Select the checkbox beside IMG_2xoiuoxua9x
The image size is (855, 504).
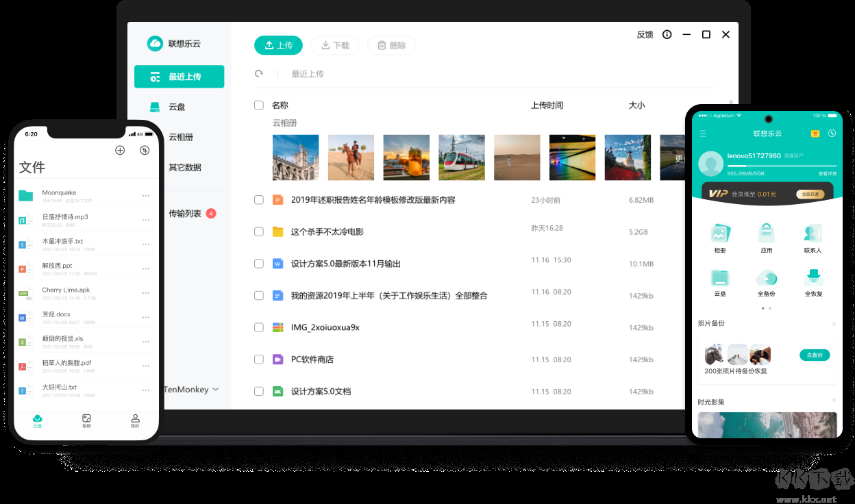click(x=259, y=327)
